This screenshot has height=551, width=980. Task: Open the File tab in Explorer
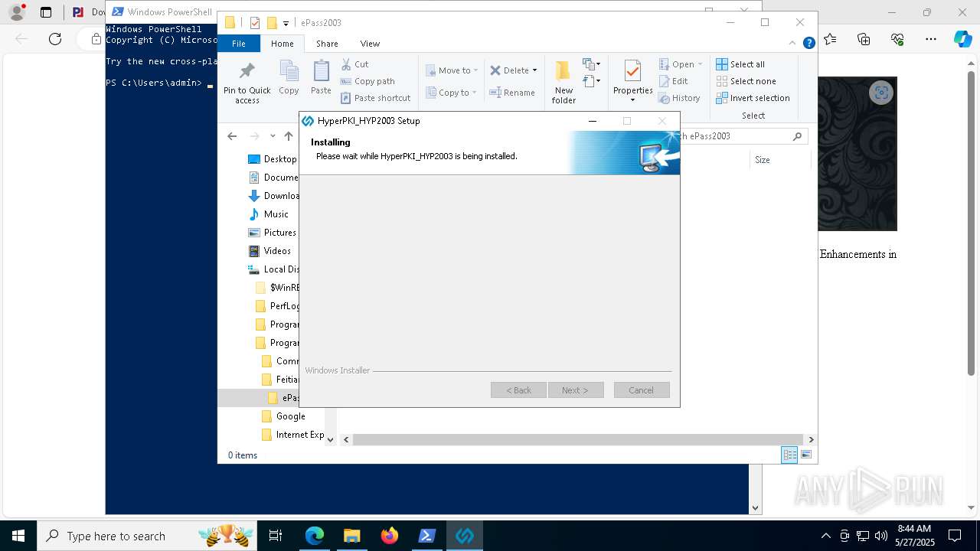(239, 44)
